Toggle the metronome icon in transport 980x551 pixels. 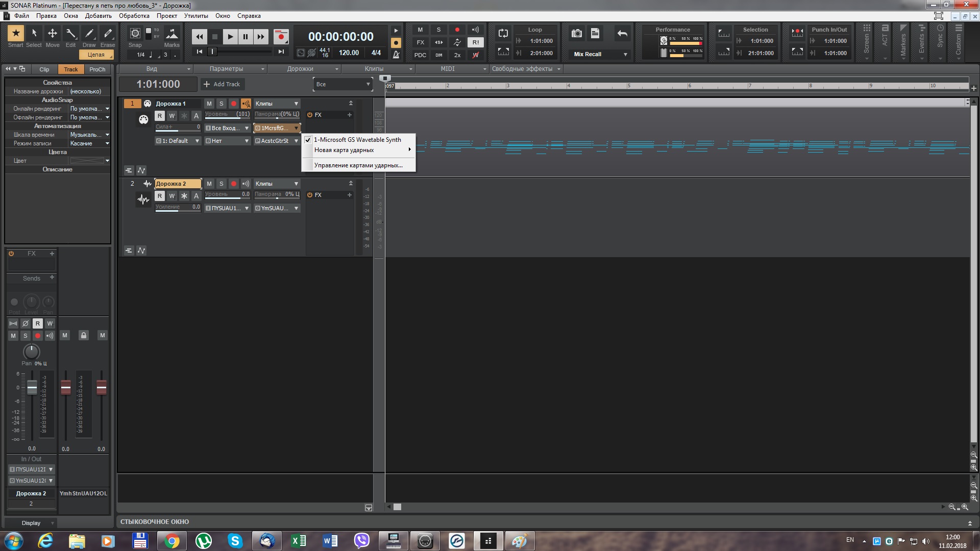click(396, 55)
